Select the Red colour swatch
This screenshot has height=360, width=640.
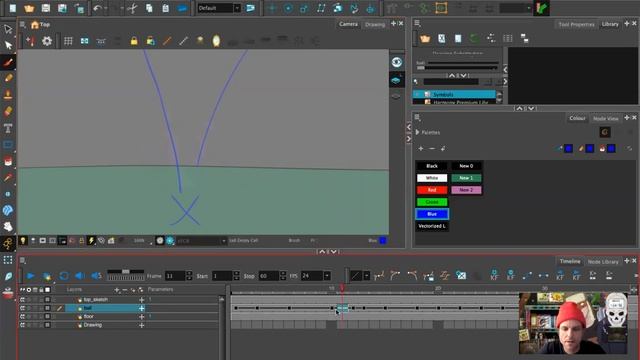point(432,190)
